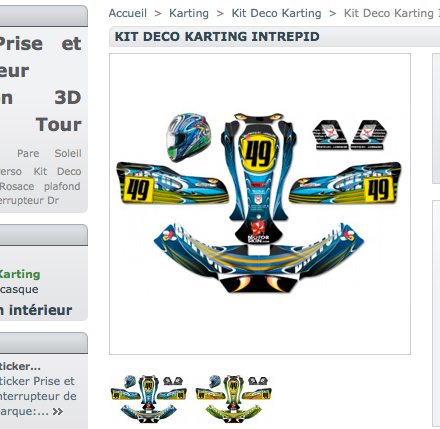This screenshot has height=429, width=440.
Task: Click the helmet in the product image
Action: (x=189, y=137)
